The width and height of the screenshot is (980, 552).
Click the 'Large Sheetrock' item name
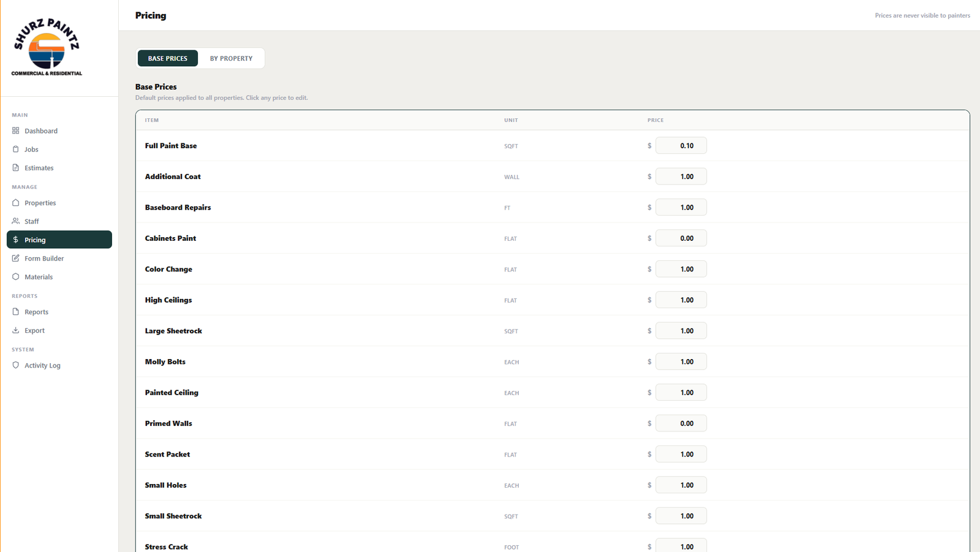point(173,331)
